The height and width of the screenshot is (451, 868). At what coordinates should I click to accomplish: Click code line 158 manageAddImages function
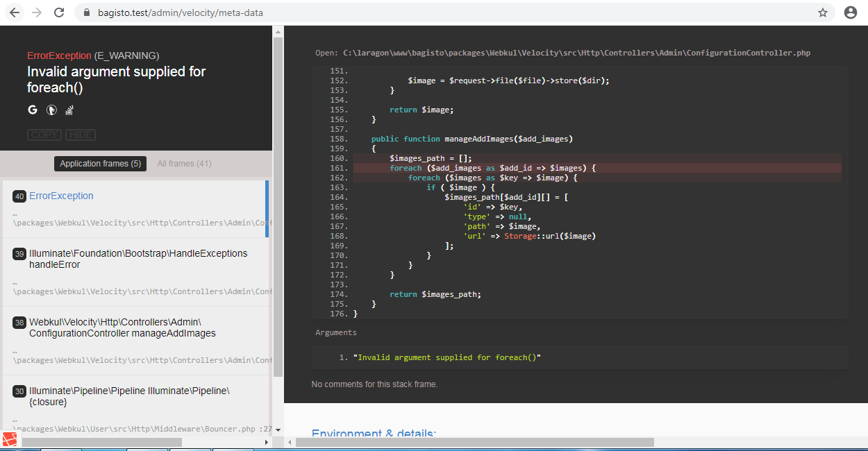click(471, 139)
